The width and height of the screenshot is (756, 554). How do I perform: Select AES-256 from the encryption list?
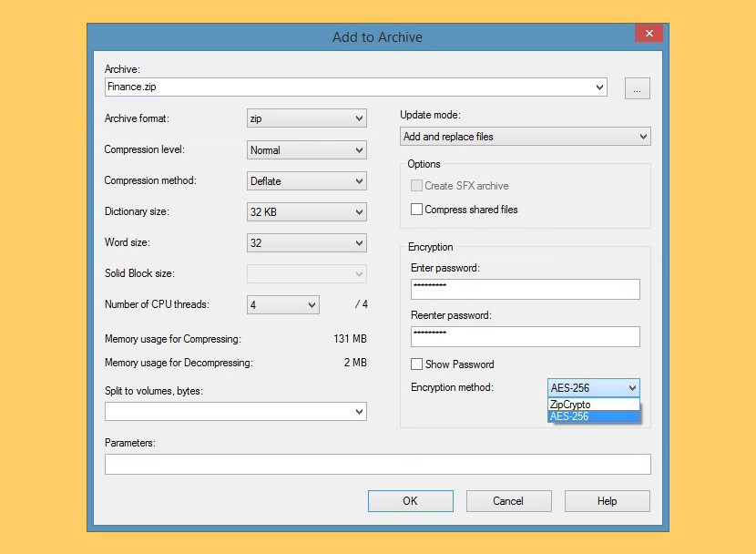point(594,416)
